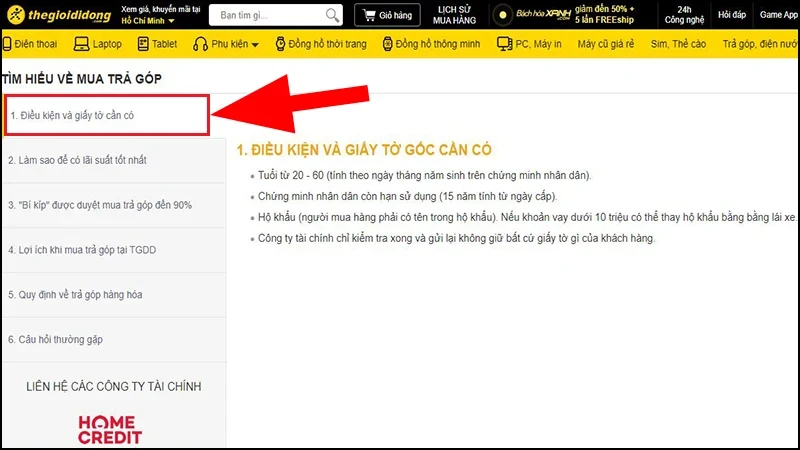
Task: Expand the Hồ Chí Minh location dropdown
Action: tap(147, 21)
